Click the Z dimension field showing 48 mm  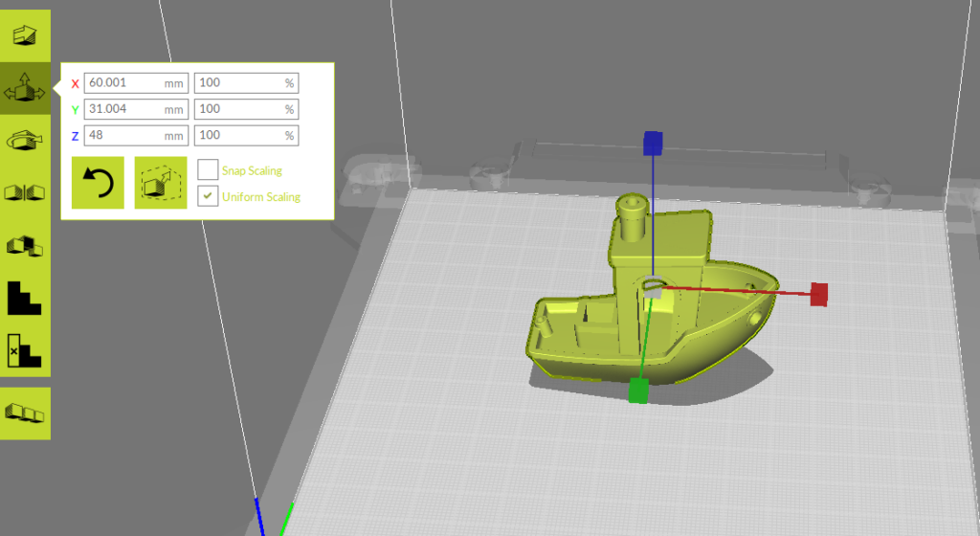coord(136,135)
